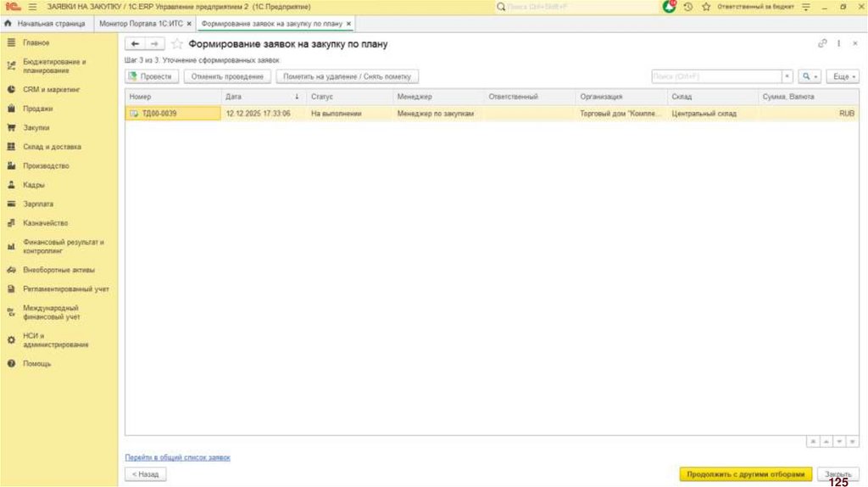
Task: Click Перейти в общий список заявок link
Action: (178, 457)
